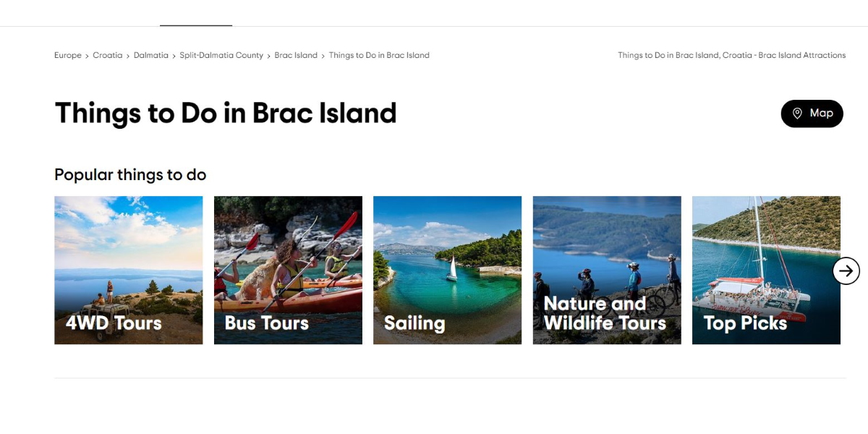Click the 'Things to Do in Brac Island' page heading
Viewport: 868px width, 434px height.
click(x=226, y=114)
